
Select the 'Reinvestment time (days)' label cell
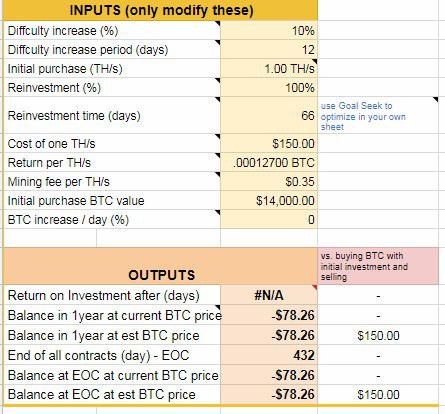112,115
